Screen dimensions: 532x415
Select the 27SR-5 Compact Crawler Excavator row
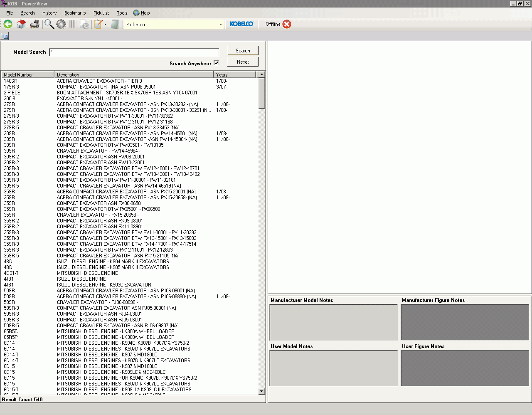point(130,128)
